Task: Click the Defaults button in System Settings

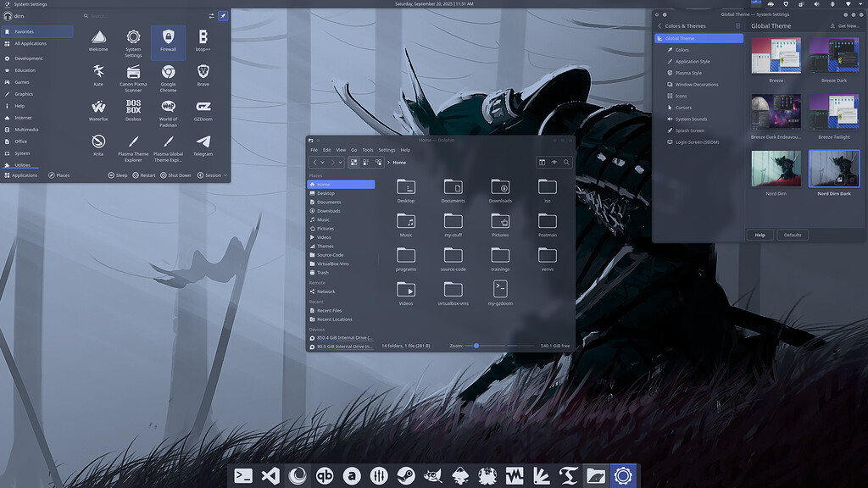Action: (793, 235)
